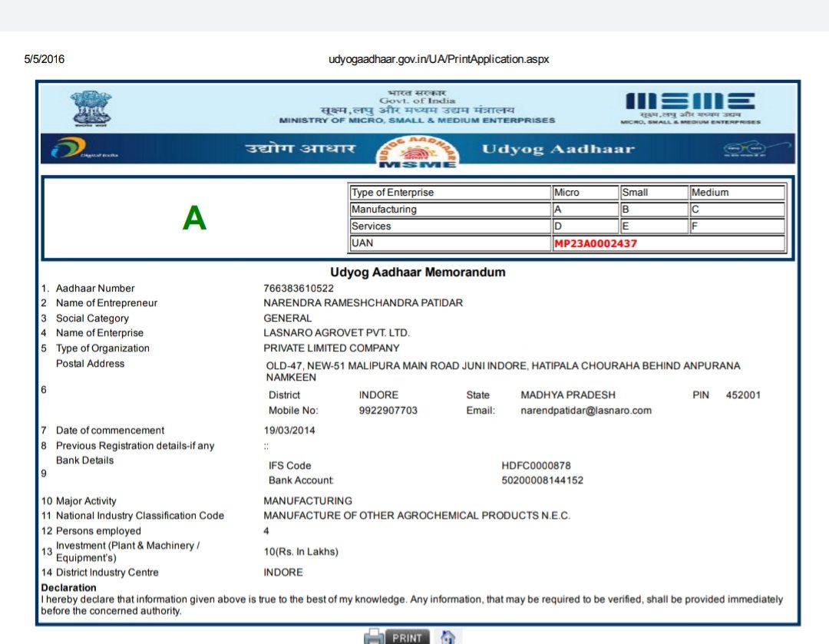829x644 pixels.
Task: Click the Udyog Aadhaar Memorandum heading
Action: coord(418,272)
